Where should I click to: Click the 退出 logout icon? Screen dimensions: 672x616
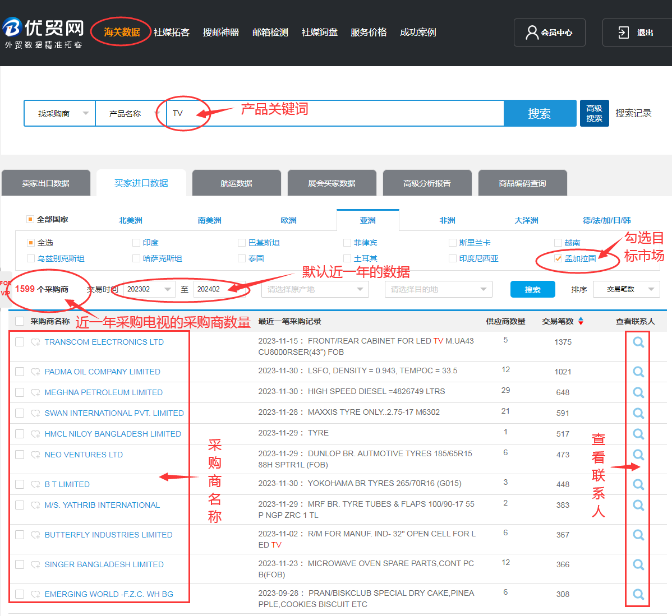623,33
